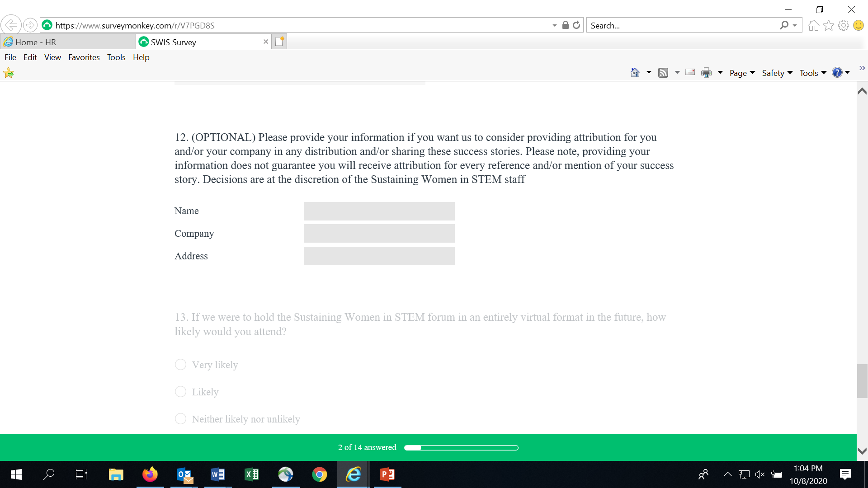Click the survey progress bar
The width and height of the screenshot is (868, 488).
(x=461, y=448)
